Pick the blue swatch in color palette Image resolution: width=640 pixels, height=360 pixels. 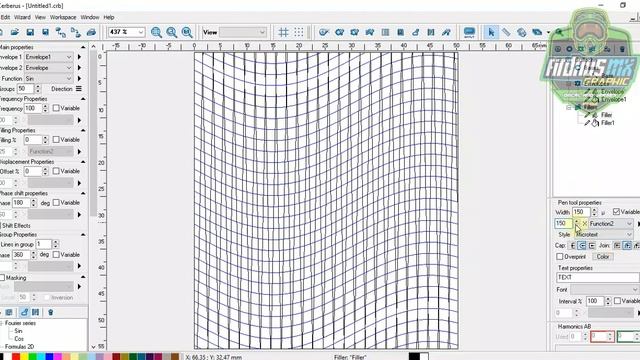tap(49, 357)
